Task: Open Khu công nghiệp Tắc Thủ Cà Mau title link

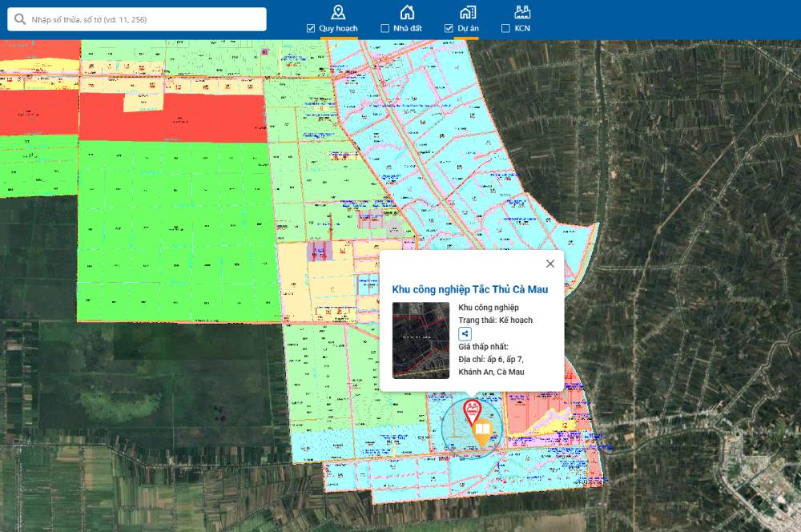Action: tap(469, 289)
